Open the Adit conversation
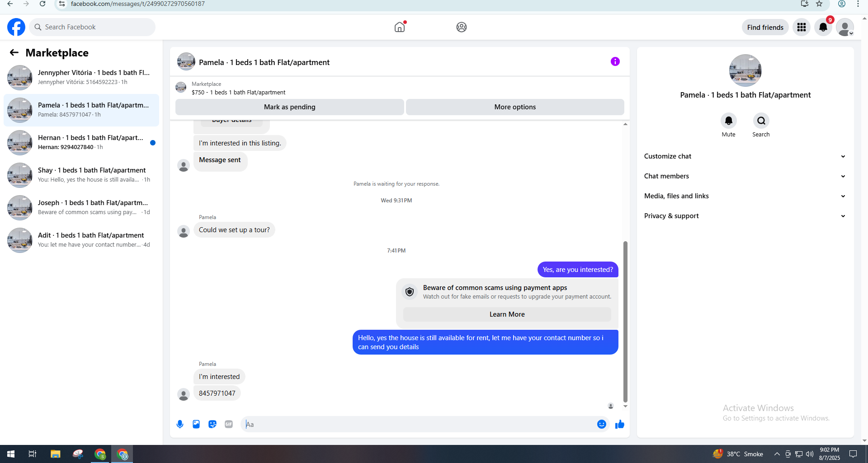The image size is (868, 463). (x=81, y=240)
